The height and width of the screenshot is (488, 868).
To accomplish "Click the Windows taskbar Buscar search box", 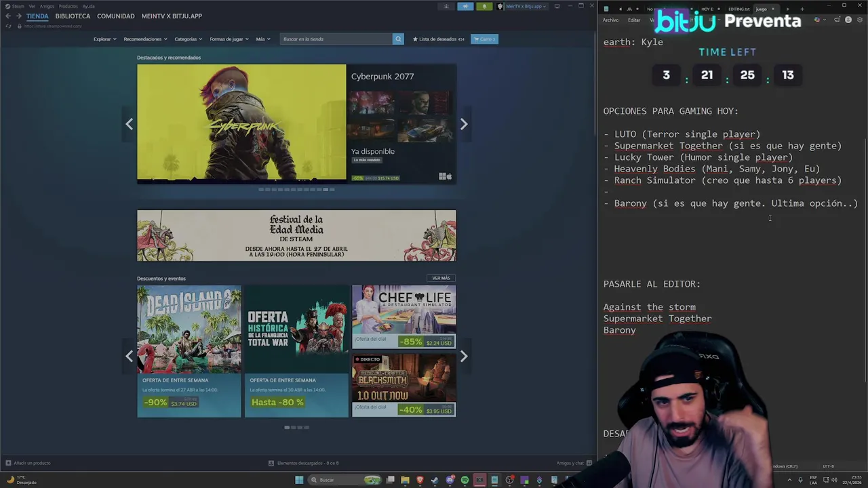I will 344,480.
